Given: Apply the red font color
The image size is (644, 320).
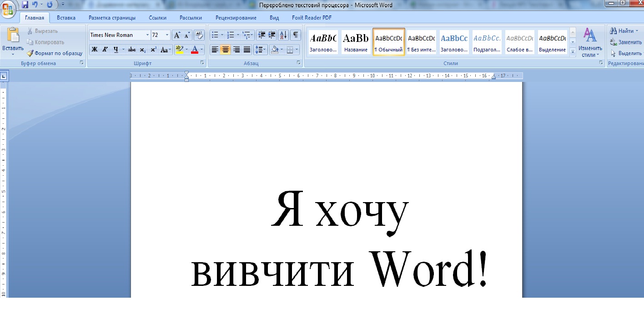Looking at the screenshot, I should [194, 50].
